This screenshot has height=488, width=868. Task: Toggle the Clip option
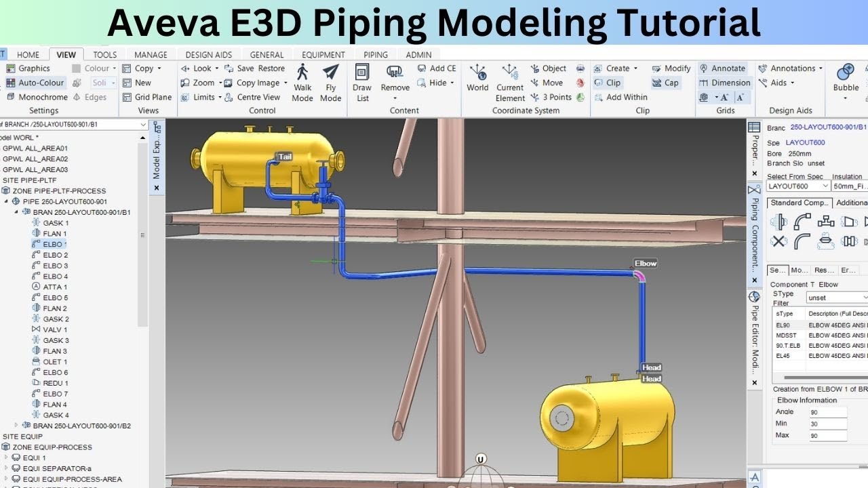point(607,83)
